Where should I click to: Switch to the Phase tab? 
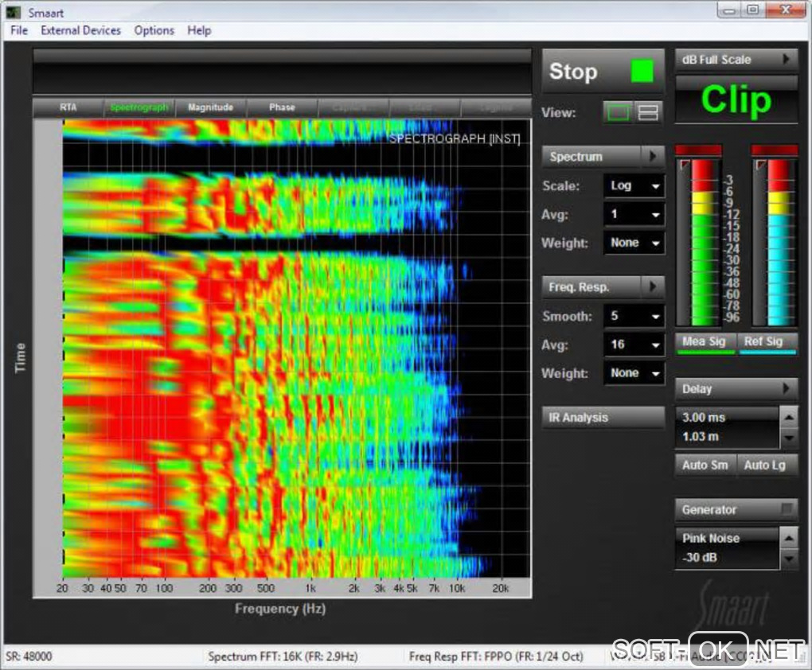(283, 107)
